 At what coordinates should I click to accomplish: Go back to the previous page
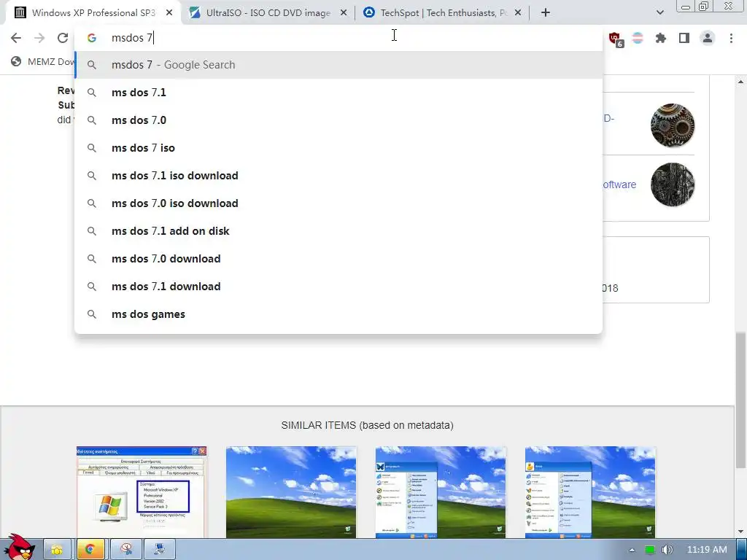click(16, 38)
